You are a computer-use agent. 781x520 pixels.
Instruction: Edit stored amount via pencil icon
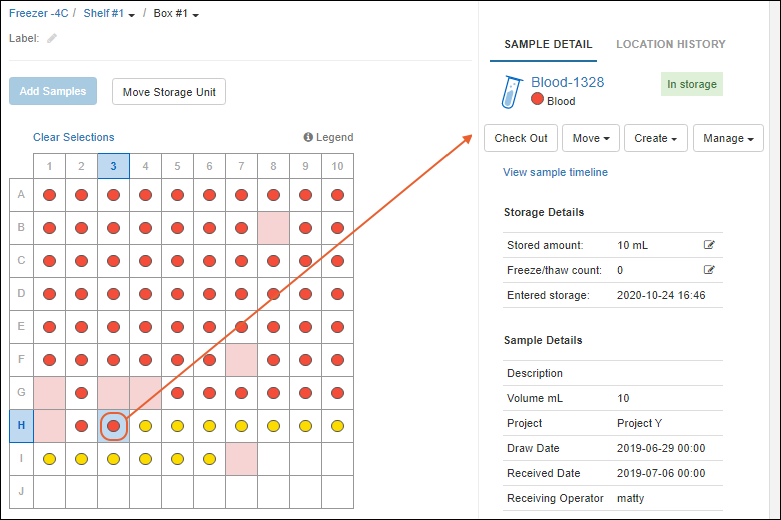coord(709,245)
